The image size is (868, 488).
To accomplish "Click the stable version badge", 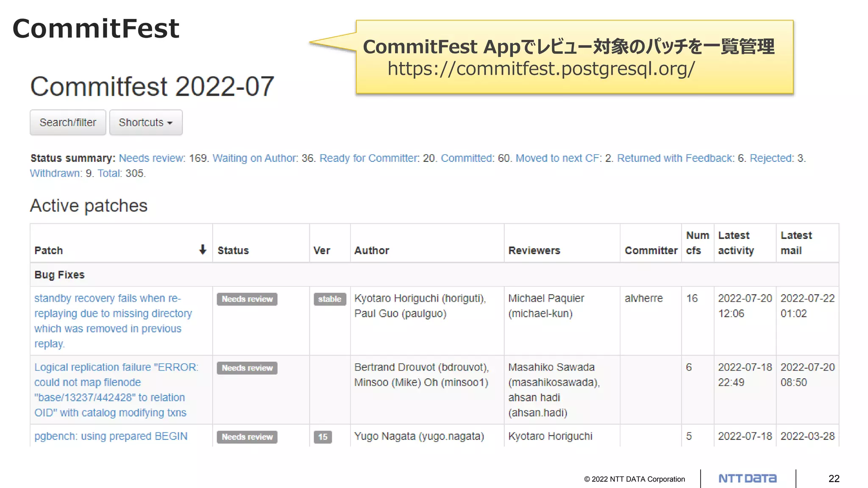I will 330,299.
